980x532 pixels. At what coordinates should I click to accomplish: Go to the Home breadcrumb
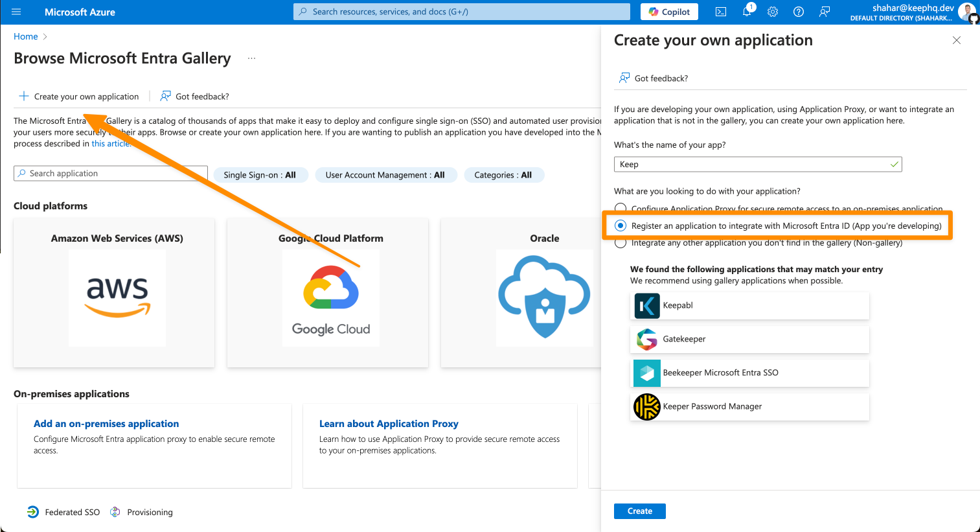26,36
